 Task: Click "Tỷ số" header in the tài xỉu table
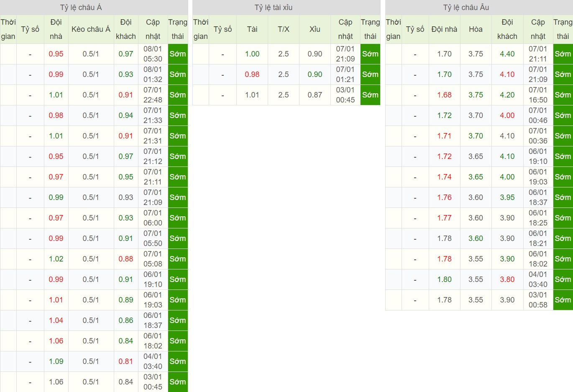[x=223, y=29]
